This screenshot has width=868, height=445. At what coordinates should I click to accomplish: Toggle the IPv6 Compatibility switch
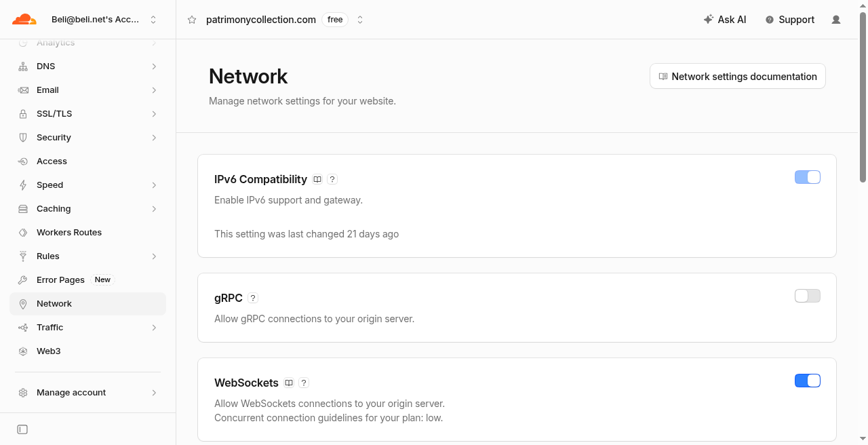tap(808, 177)
